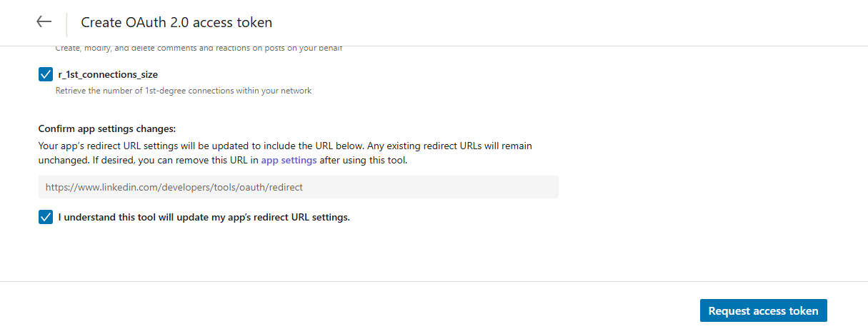Screen dimensions: 868x334
Task: Click the 'I understand this tool' label
Action: coord(204,217)
